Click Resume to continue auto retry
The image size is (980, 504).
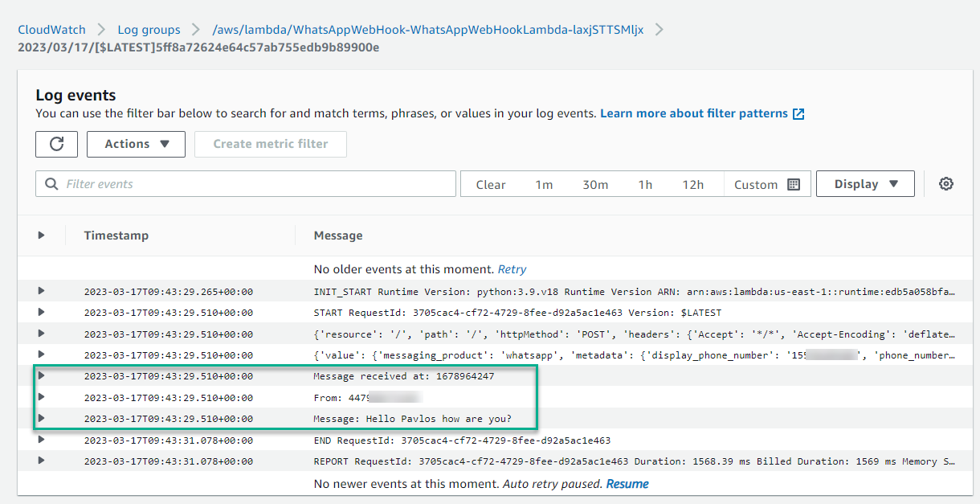pyautogui.click(x=627, y=484)
